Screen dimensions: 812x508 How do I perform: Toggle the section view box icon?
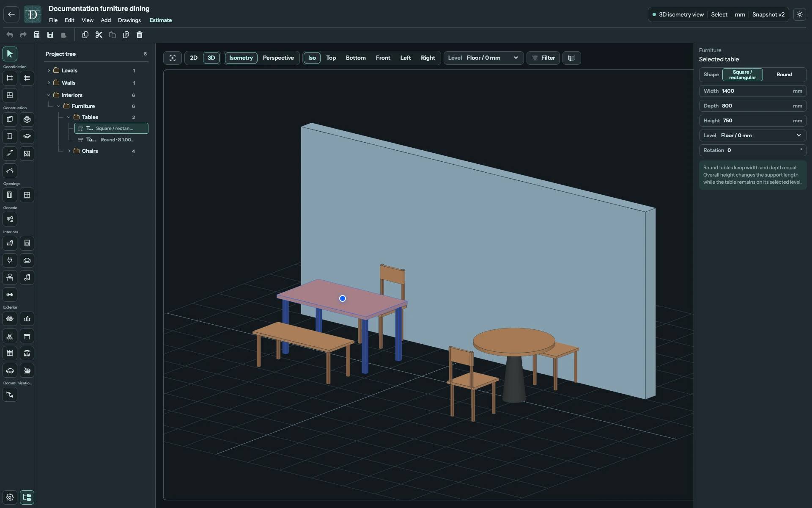tap(571, 58)
